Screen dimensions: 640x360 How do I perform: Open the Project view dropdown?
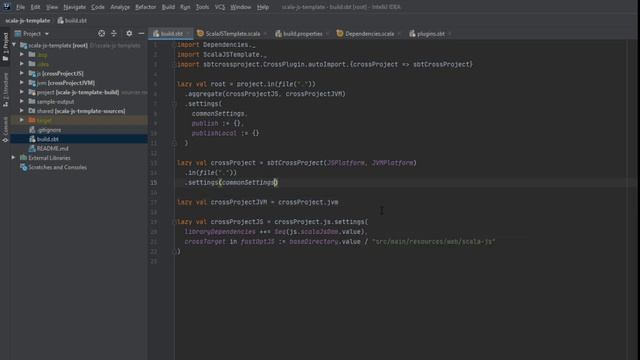point(32,33)
